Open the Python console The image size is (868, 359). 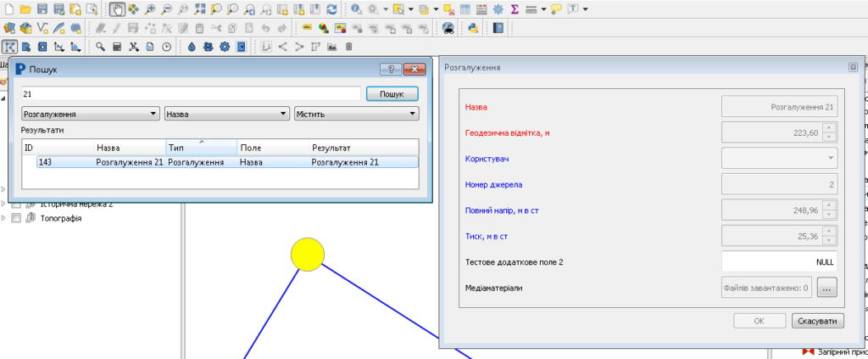[x=473, y=28]
